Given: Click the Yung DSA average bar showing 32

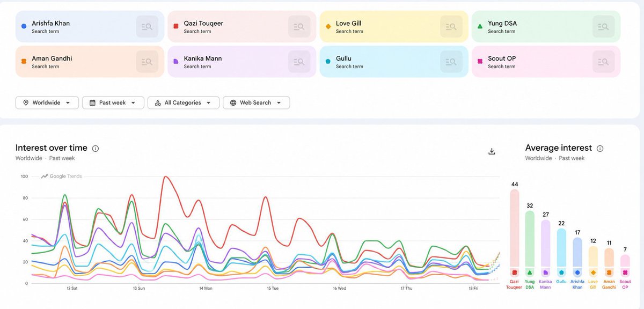Looking at the screenshot, I should [530, 244].
